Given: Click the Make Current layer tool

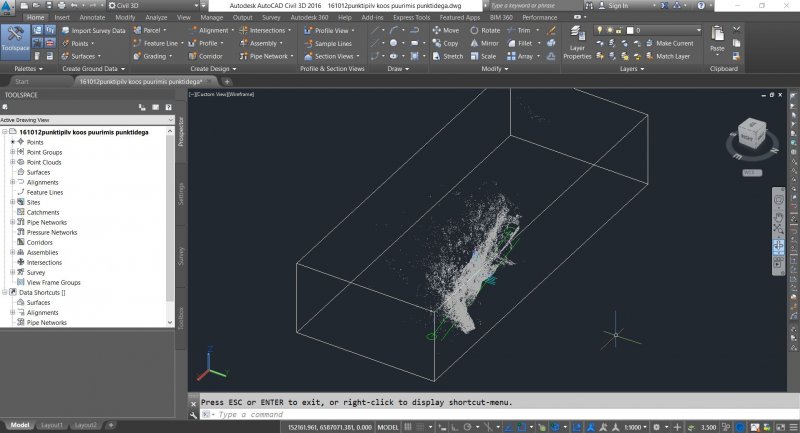Looking at the screenshot, I should (x=669, y=43).
